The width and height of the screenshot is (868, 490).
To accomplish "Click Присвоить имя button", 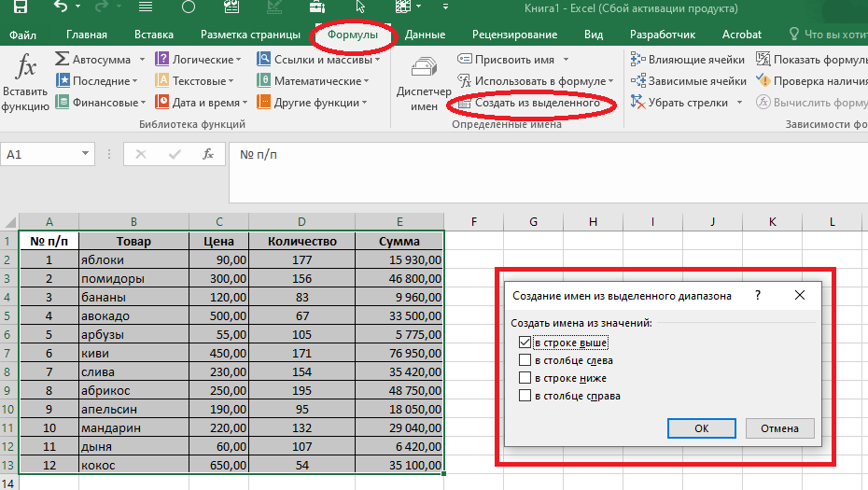I will point(507,59).
